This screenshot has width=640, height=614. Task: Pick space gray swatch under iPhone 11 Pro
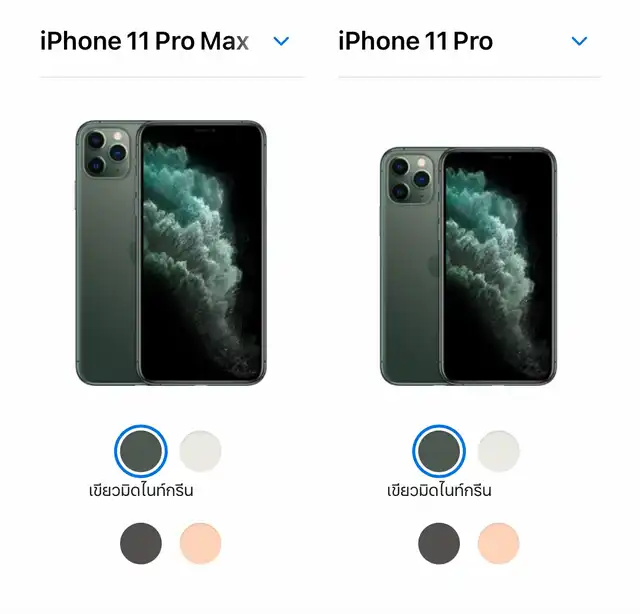pos(439,543)
